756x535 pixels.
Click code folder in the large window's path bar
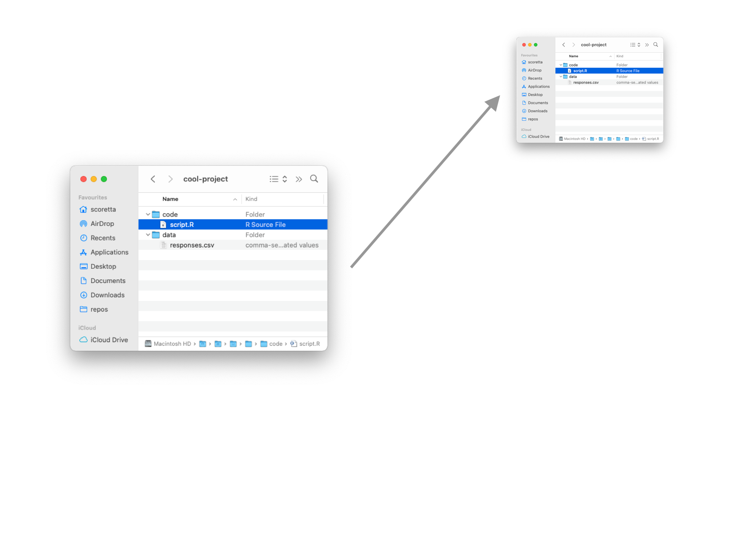coord(275,344)
